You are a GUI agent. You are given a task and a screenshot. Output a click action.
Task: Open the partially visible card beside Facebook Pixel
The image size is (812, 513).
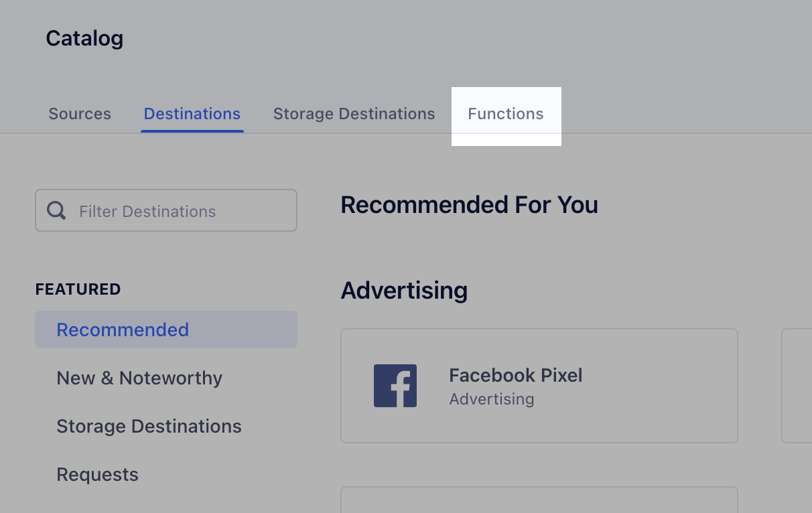797,386
